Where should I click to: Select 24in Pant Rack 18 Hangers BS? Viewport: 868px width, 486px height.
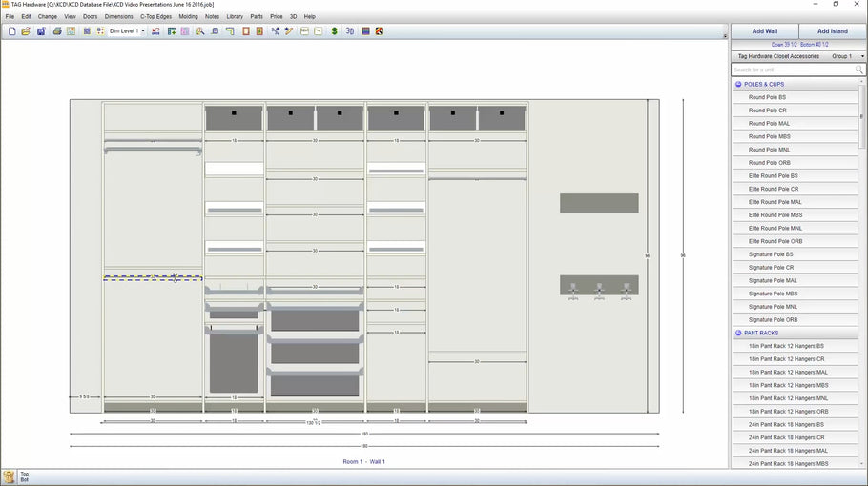(786, 424)
